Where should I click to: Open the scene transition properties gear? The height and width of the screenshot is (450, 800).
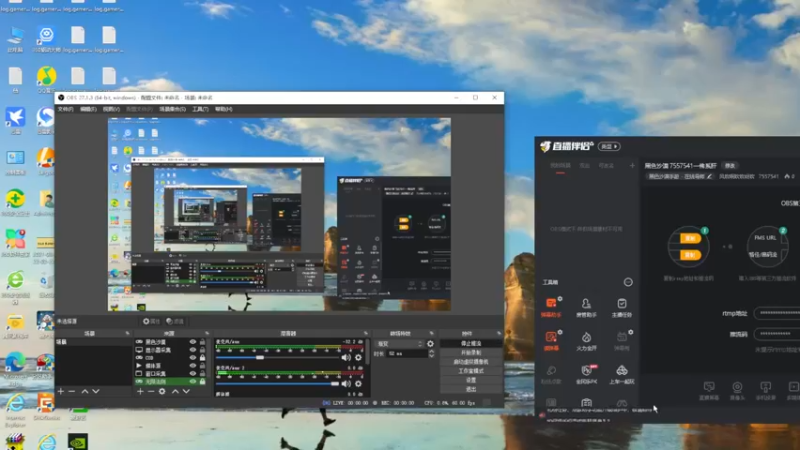430,344
